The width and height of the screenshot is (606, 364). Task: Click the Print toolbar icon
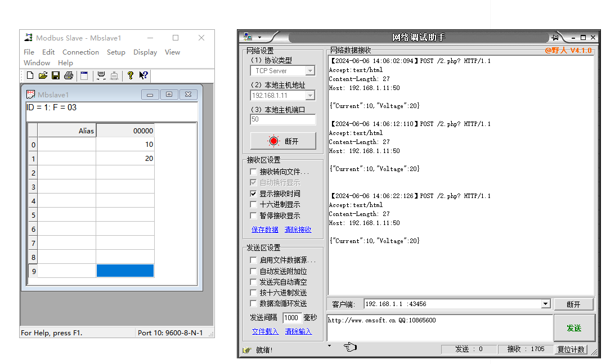[x=69, y=75]
